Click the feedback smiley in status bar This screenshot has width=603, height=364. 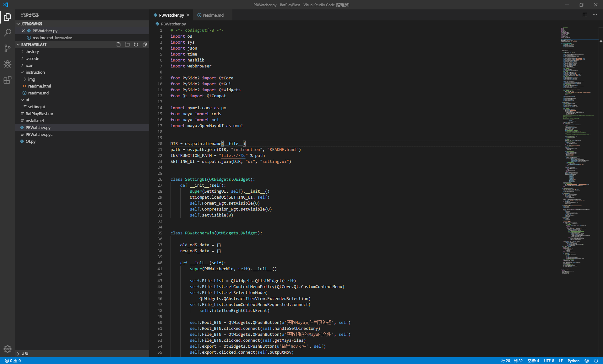coord(587,361)
